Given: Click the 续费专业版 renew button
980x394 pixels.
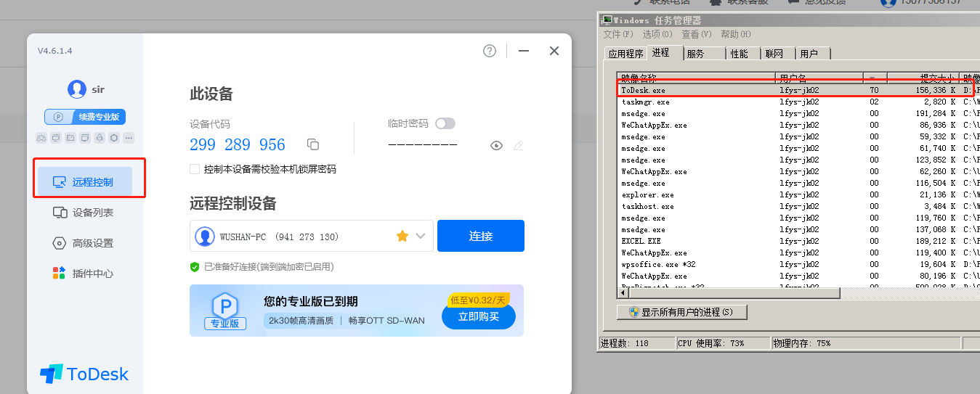Looking at the screenshot, I should tap(86, 117).
